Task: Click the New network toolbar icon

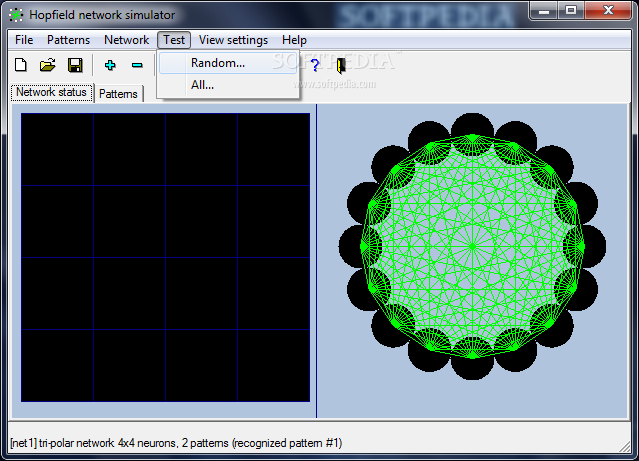Action: pos(21,65)
